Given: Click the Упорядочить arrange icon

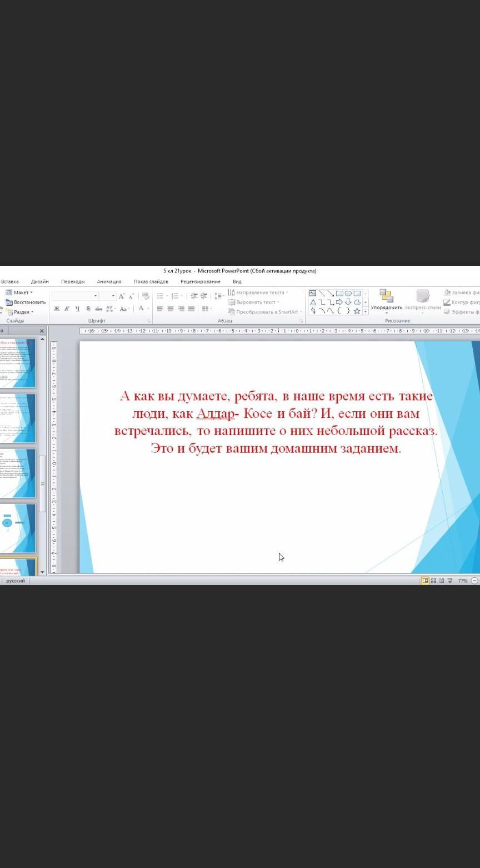Looking at the screenshot, I should [x=386, y=296].
